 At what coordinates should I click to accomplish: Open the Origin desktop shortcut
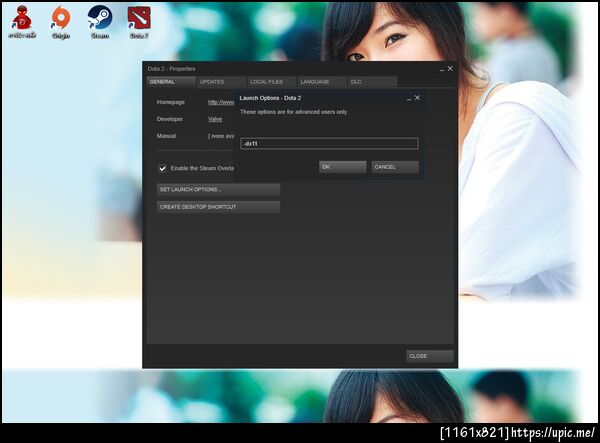(x=61, y=22)
